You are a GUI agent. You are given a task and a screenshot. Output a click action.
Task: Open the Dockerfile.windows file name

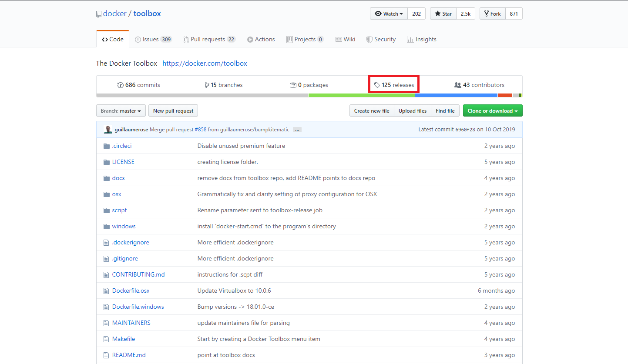[138, 307]
